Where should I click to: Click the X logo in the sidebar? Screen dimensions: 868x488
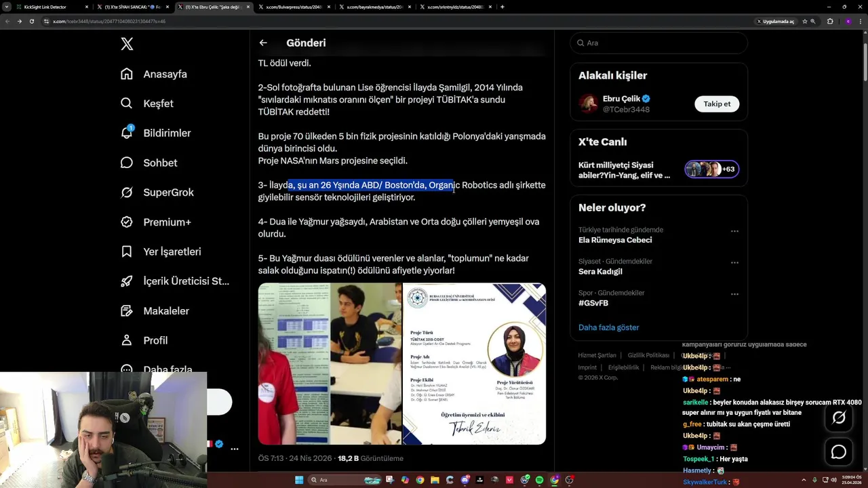coord(127,44)
